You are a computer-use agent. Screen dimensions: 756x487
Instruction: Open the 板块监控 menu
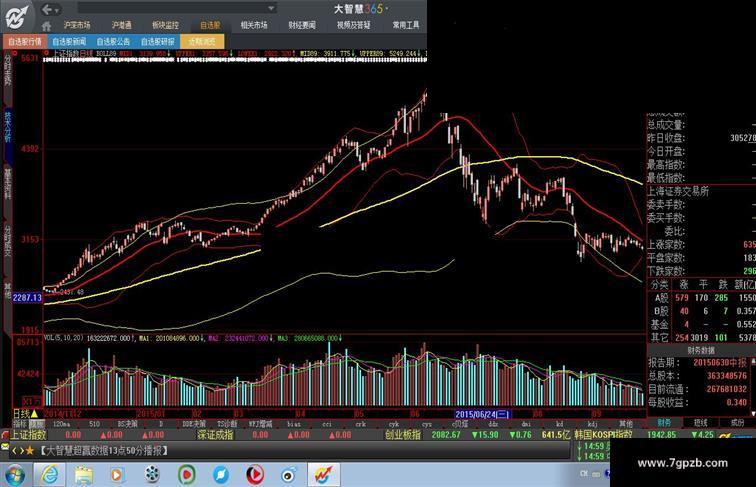pyautogui.click(x=165, y=25)
